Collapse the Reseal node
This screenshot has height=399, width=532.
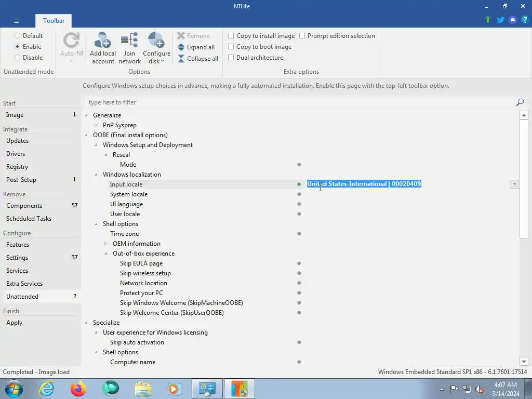click(x=106, y=154)
